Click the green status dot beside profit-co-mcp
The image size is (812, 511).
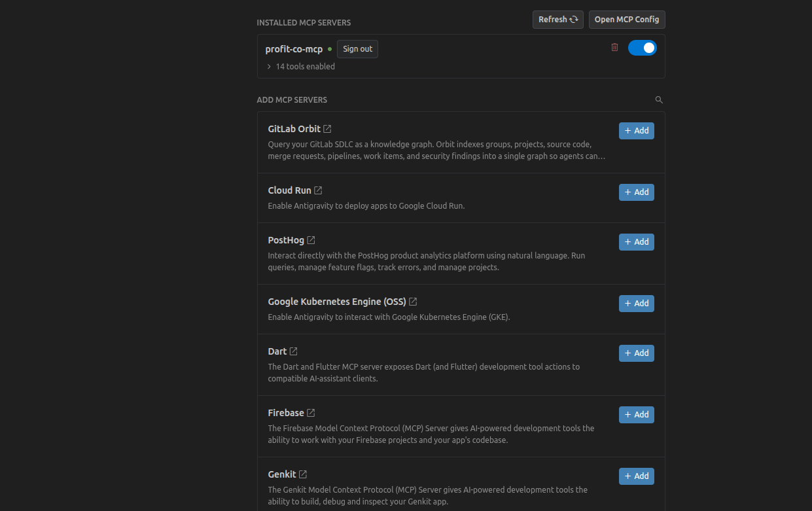[330, 49]
